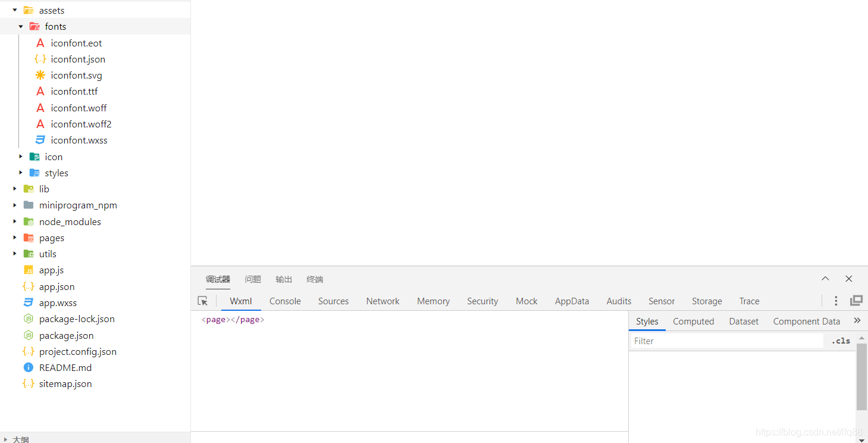Click the iconfont.woff2 font icon
This screenshot has height=443, width=868.
coord(40,124)
